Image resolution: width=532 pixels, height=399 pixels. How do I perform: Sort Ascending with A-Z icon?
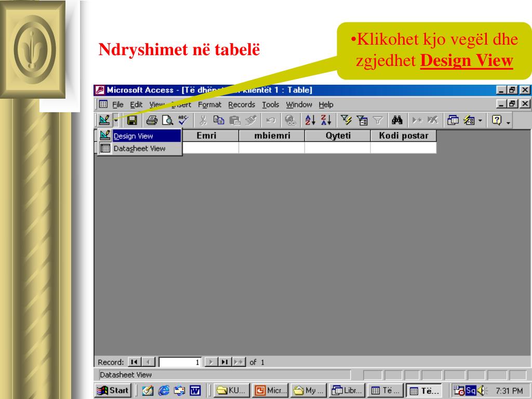[310, 120]
